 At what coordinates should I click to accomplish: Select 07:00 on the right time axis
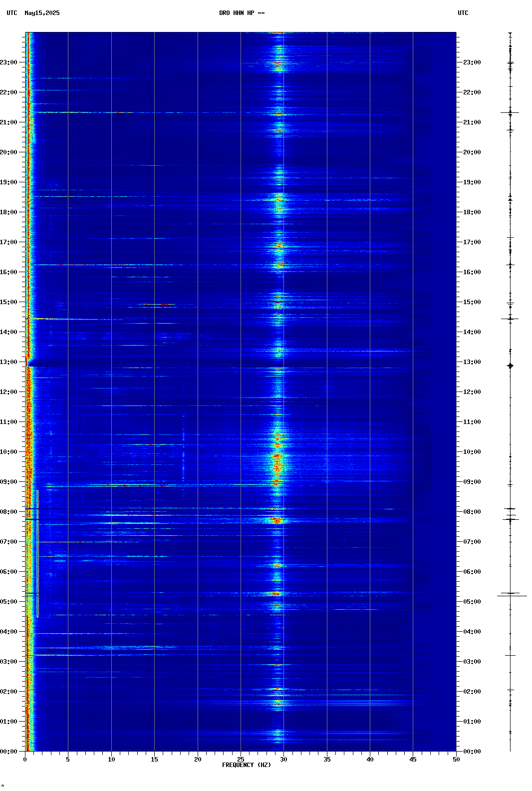point(472,542)
